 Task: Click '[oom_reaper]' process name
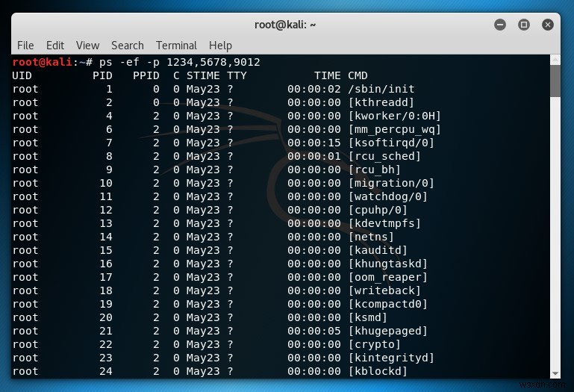tap(387, 277)
